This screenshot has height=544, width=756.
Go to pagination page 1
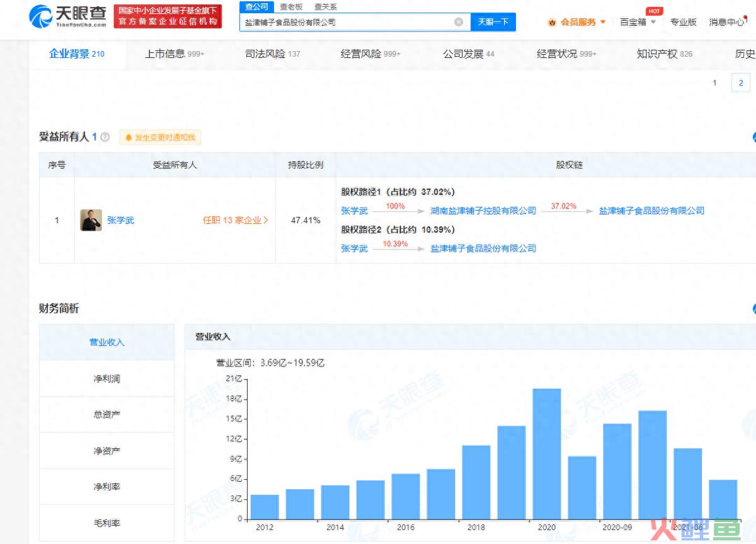714,83
